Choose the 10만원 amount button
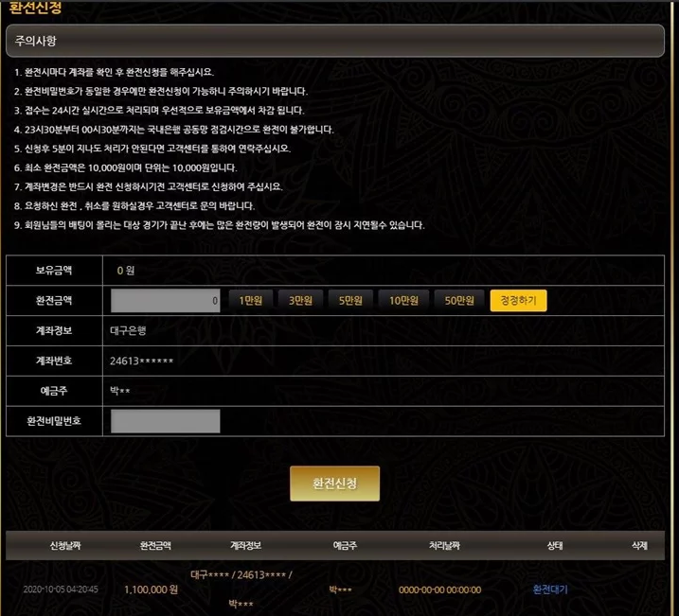The image size is (679, 616). coord(403,301)
